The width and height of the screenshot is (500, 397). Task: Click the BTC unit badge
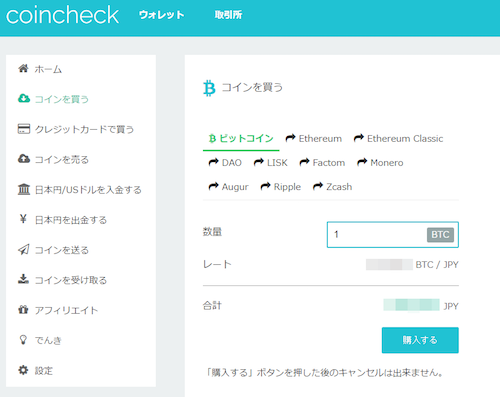pyautogui.click(x=440, y=235)
